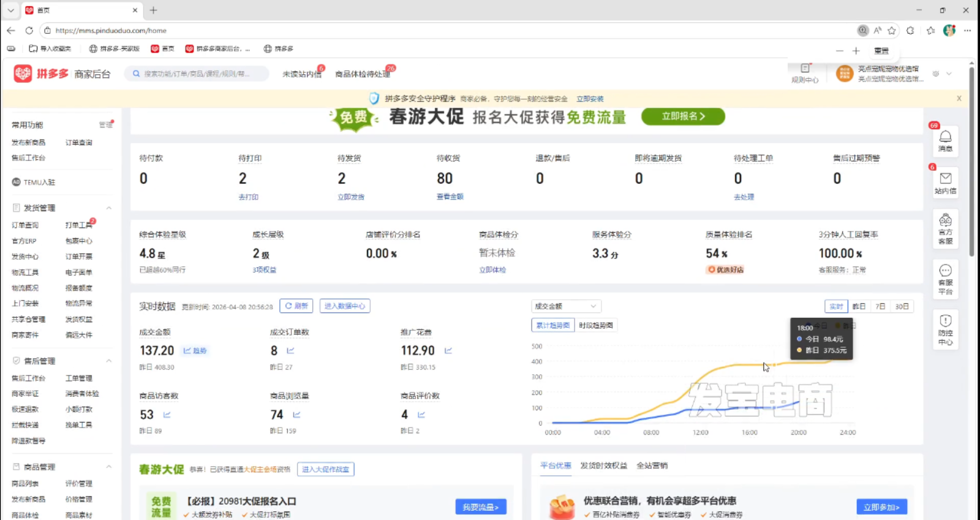
Task: Switch to the 全站营销 tab
Action: coord(652,465)
